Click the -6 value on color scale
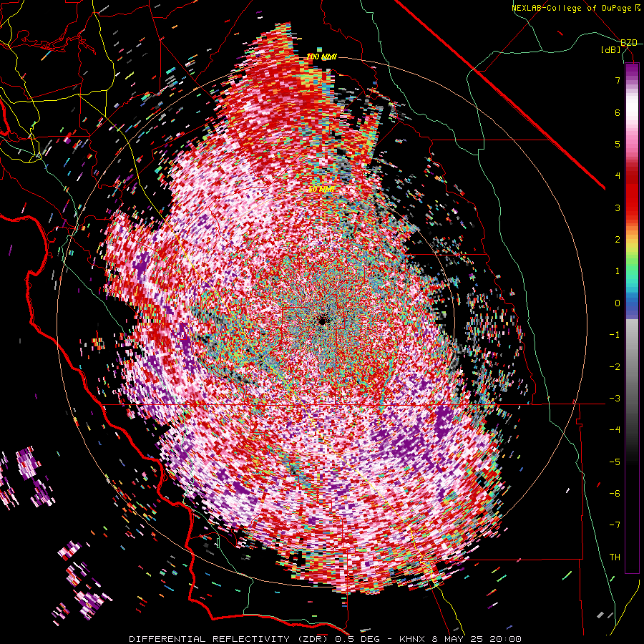Image resolution: width=644 pixels, height=644 pixels. tap(615, 494)
